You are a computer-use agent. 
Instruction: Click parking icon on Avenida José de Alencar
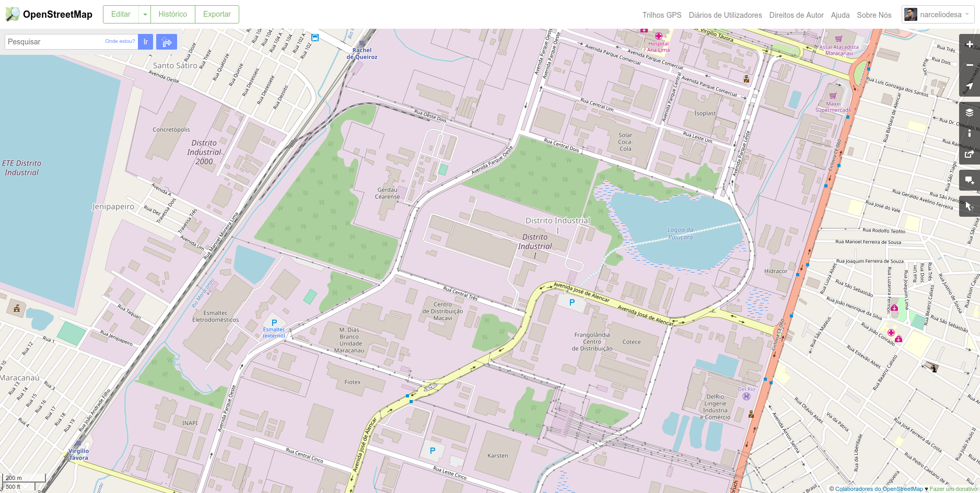pyautogui.click(x=572, y=302)
